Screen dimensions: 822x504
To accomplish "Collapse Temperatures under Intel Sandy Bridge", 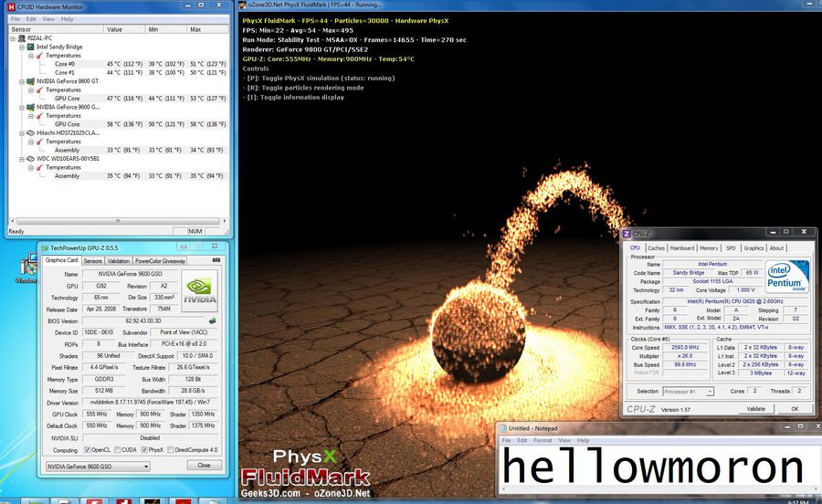I will [x=31, y=56].
